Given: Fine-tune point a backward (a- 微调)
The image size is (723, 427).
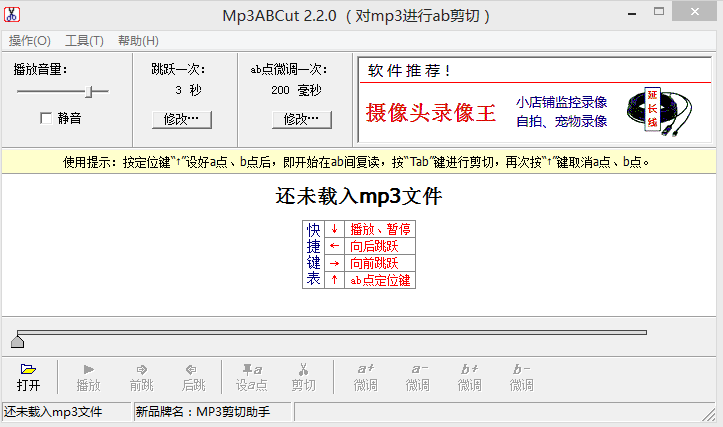Looking at the screenshot, I should (x=418, y=377).
